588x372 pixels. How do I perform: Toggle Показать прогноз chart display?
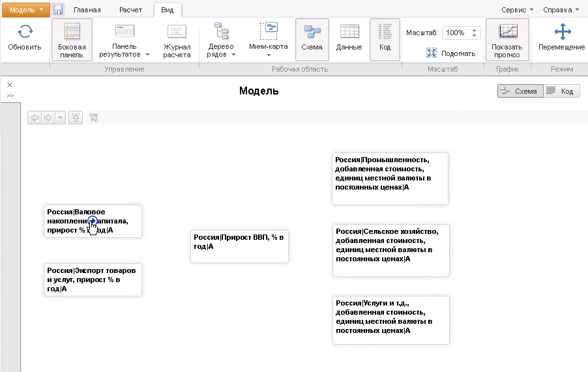[x=507, y=39]
